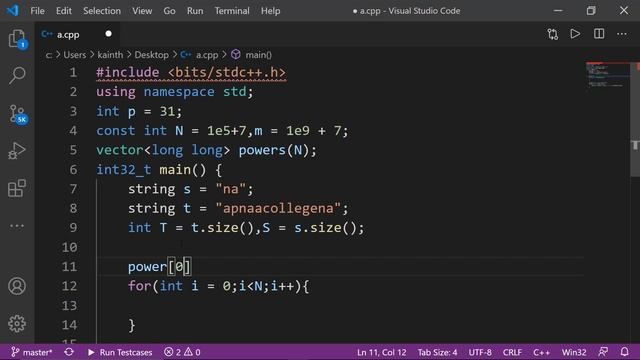Open the Selection menu

102,11
